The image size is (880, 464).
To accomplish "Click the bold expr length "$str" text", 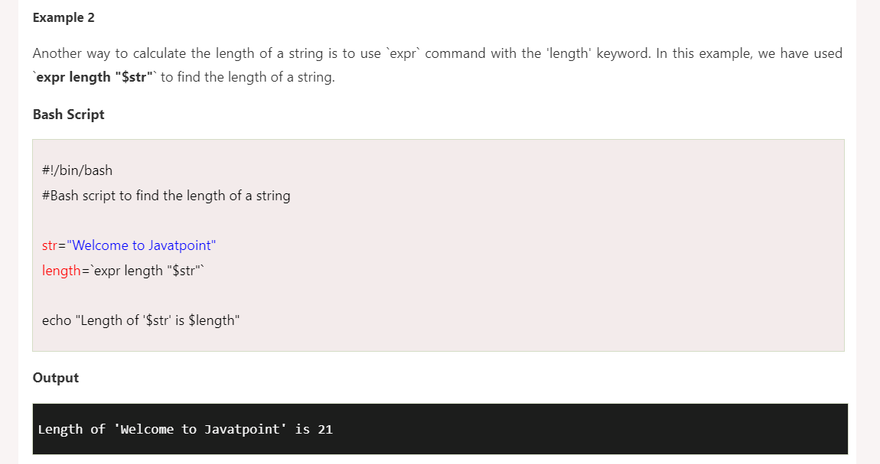I will coord(94,77).
